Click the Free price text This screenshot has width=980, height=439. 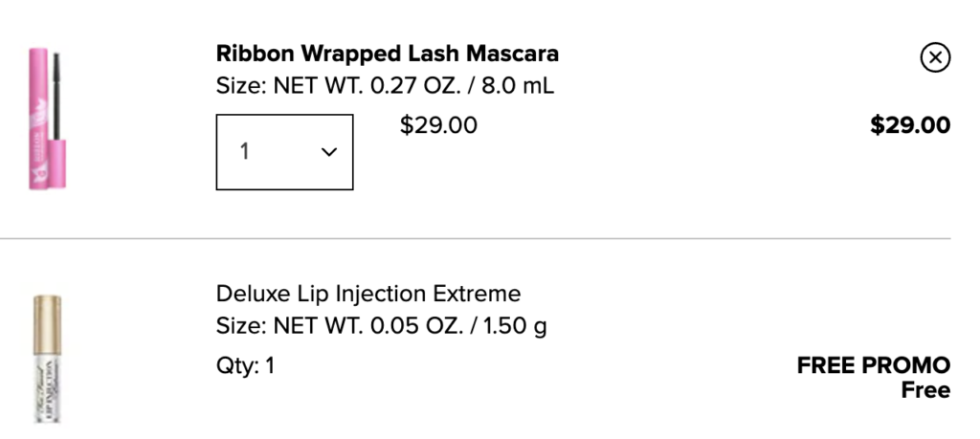[x=924, y=390]
